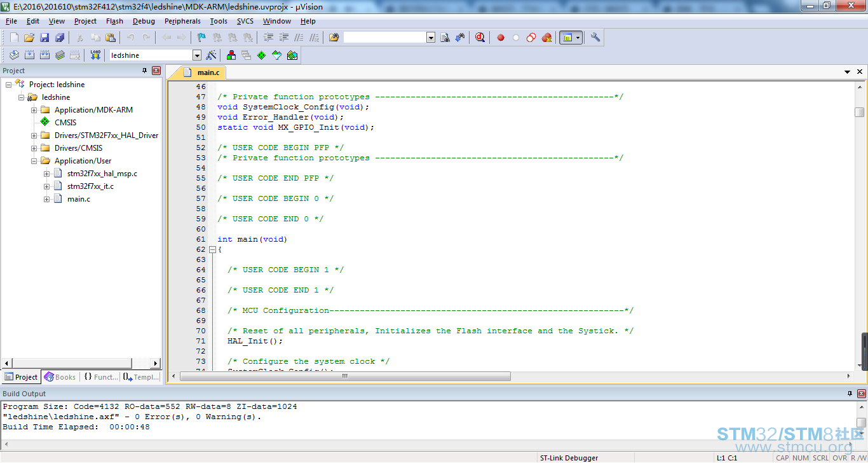Select the main.c editor tab
This screenshot has width=868, height=463.
pyautogui.click(x=202, y=73)
